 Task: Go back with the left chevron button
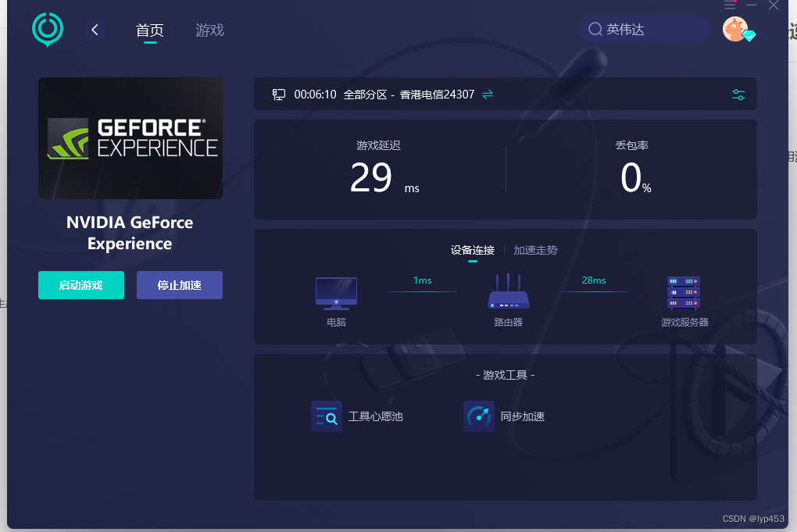(95, 30)
